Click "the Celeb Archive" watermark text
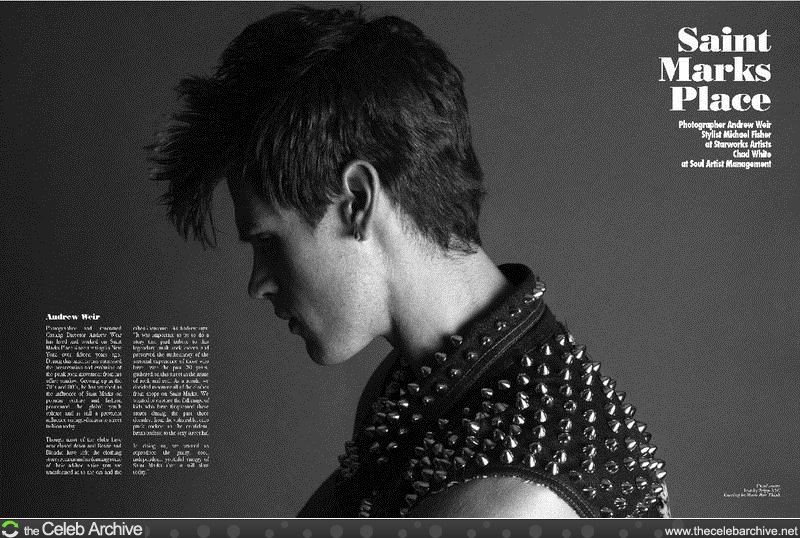The height and width of the screenshot is (538, 800). click(82, 529)
